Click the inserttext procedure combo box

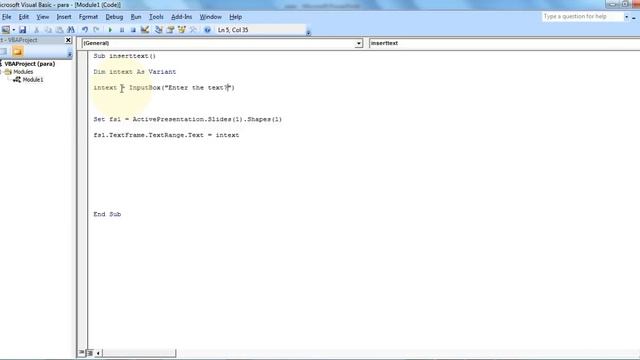pyautogui.click(x=504, y=43)
